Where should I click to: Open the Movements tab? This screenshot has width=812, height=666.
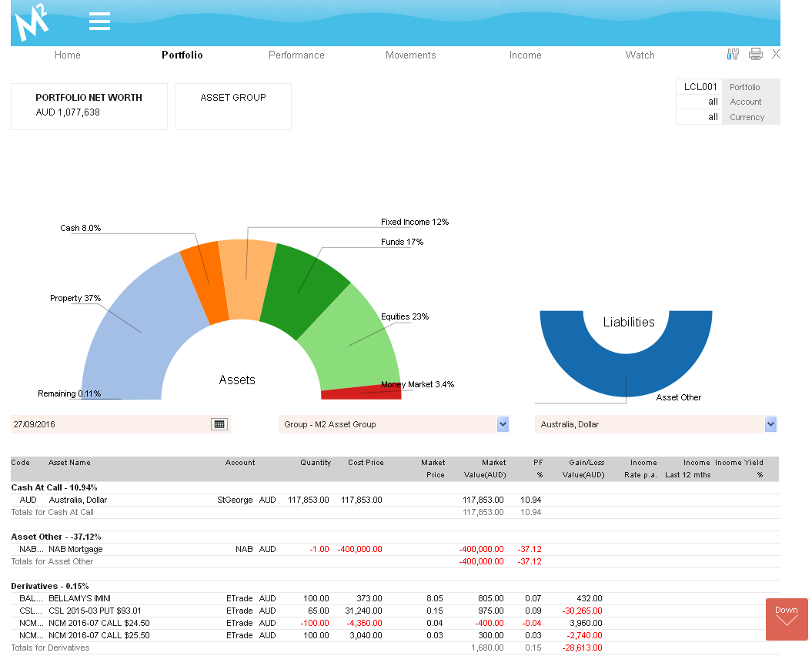point(410,55)
